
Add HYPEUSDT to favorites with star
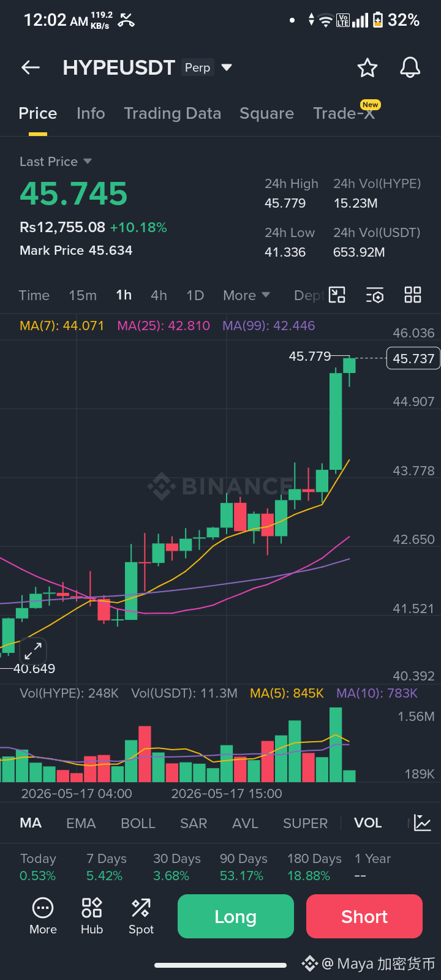pyautogui.click(x=367, y=67)
